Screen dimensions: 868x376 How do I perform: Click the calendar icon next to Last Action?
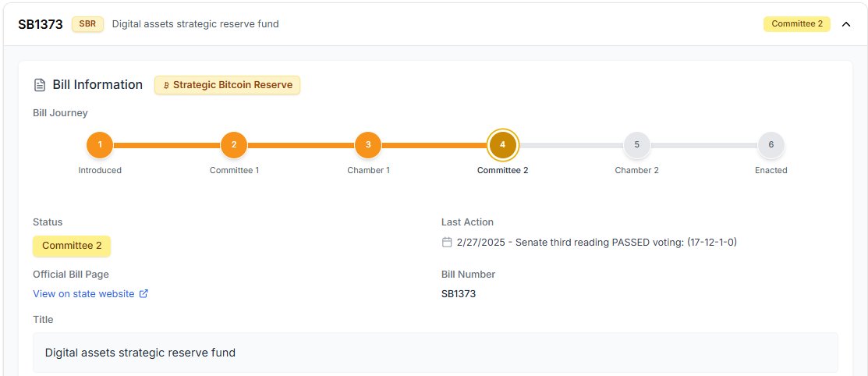pyautogui.click(x=447, y=243)
